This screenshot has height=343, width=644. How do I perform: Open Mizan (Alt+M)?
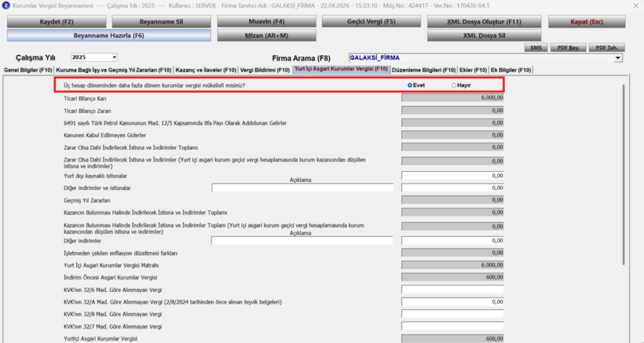point(267,36)
